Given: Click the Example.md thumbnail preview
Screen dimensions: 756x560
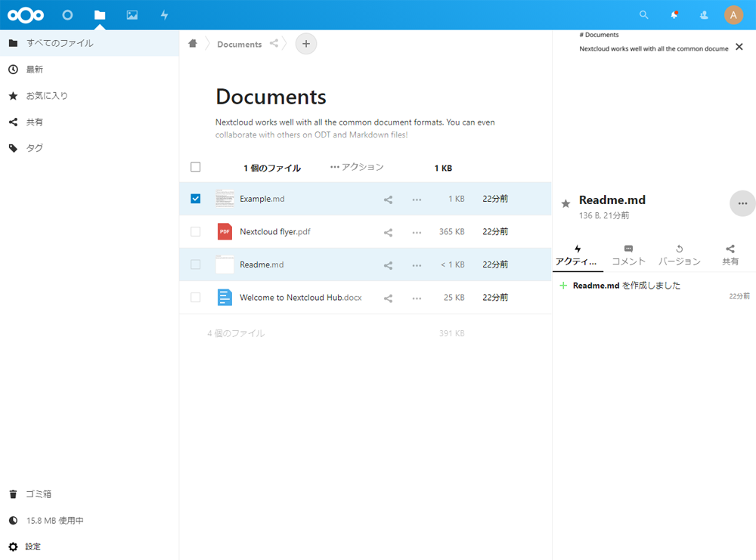Looking at the screenshot, I should point(225,199).
